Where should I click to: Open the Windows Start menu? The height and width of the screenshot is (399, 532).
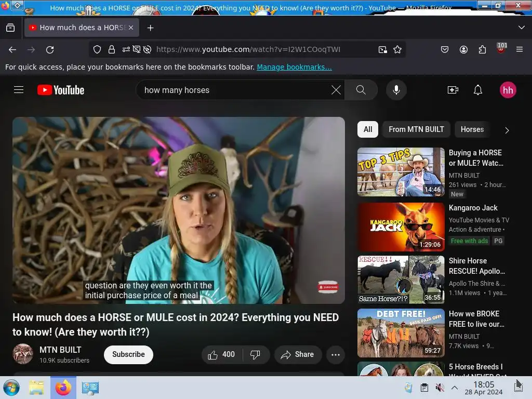pos(11,388)
